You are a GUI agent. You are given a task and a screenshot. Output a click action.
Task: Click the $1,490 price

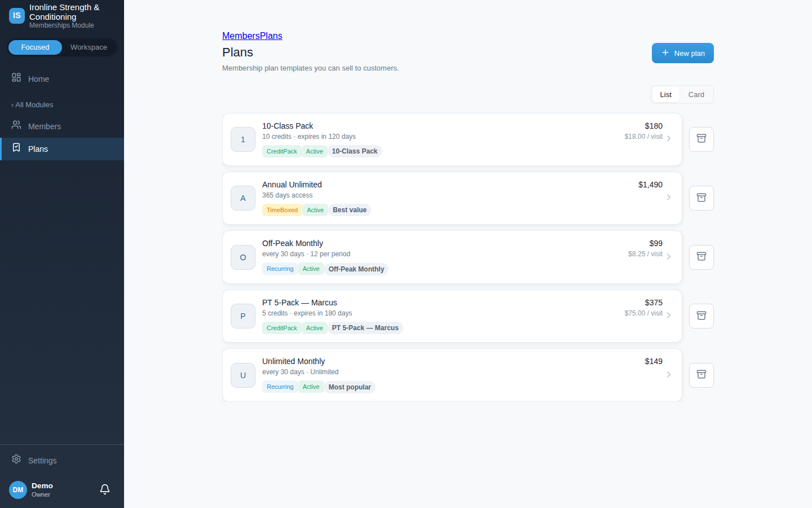(x=650, y=185)
